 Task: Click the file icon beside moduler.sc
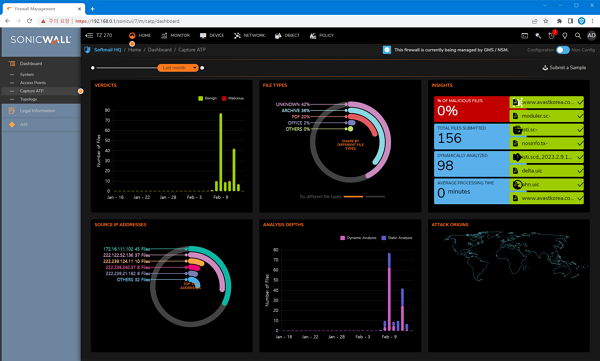[515, 116]
